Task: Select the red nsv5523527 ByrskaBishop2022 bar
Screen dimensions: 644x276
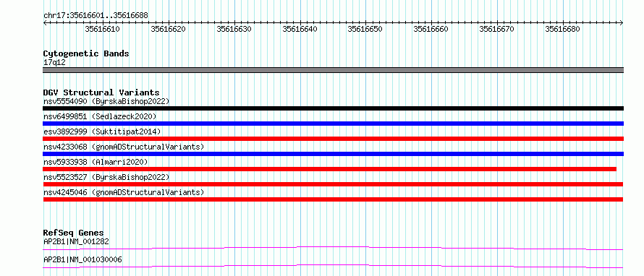Action: pos(333,184)
